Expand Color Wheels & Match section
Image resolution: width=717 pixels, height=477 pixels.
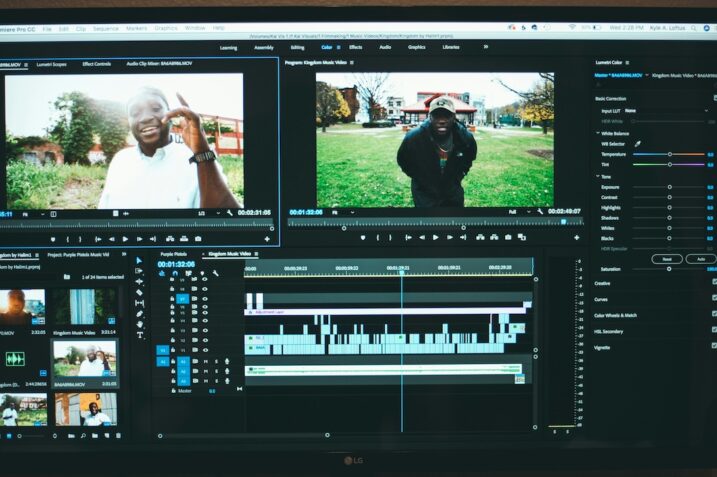[x=615, y=315]
